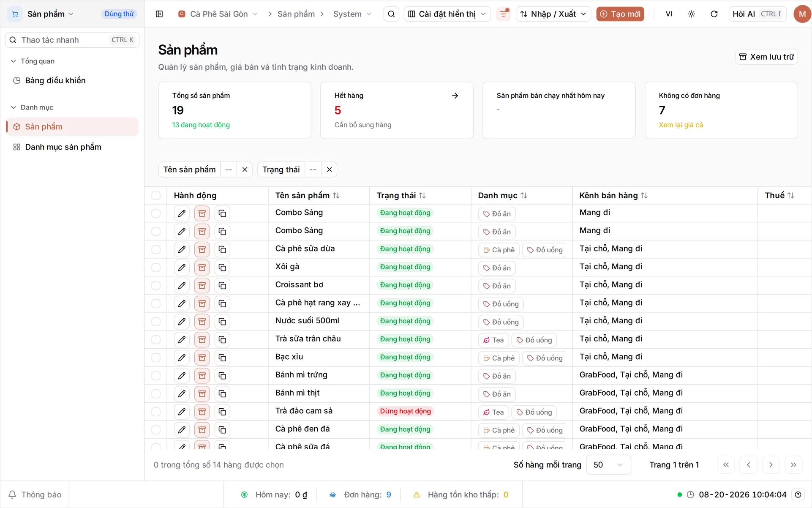Open the Thông báo bell notifications
This screenshot has width=812, height=508.
click(x=35, y=494)
